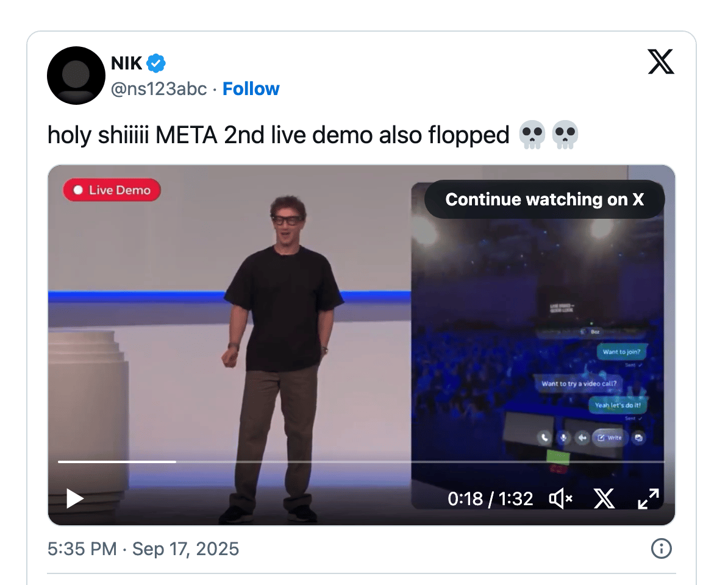
Task: Seek along the video progress bar
Action: tap(361, 461)
